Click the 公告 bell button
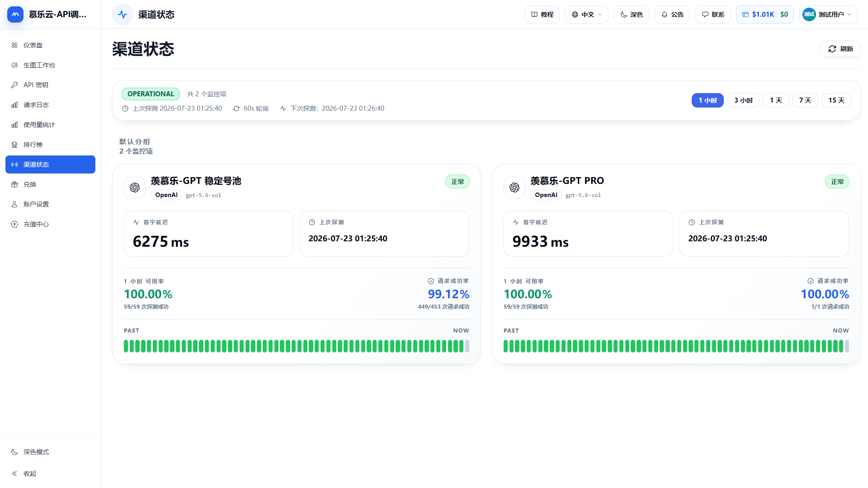Screen dimensions: 868x488 click(x=672, y=14)
